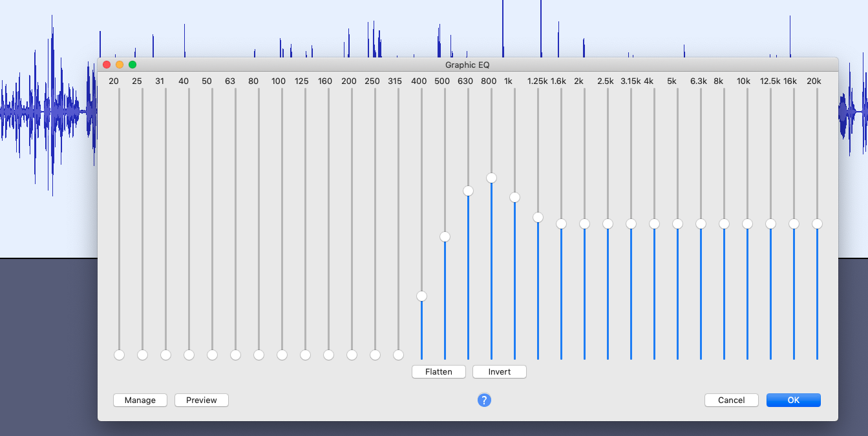The image size is (868, 436).
Task: Click the Invert button
Action: tap(500, 372)
